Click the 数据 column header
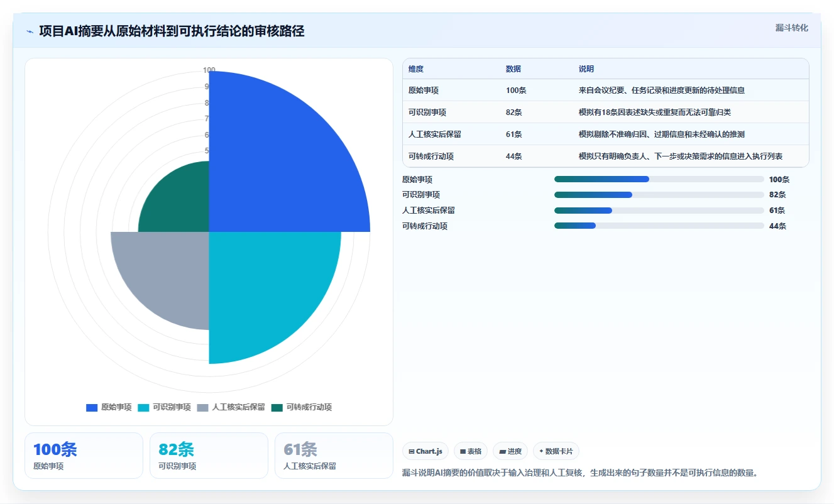Screen dimensions: 834x504 pos(513,69)
